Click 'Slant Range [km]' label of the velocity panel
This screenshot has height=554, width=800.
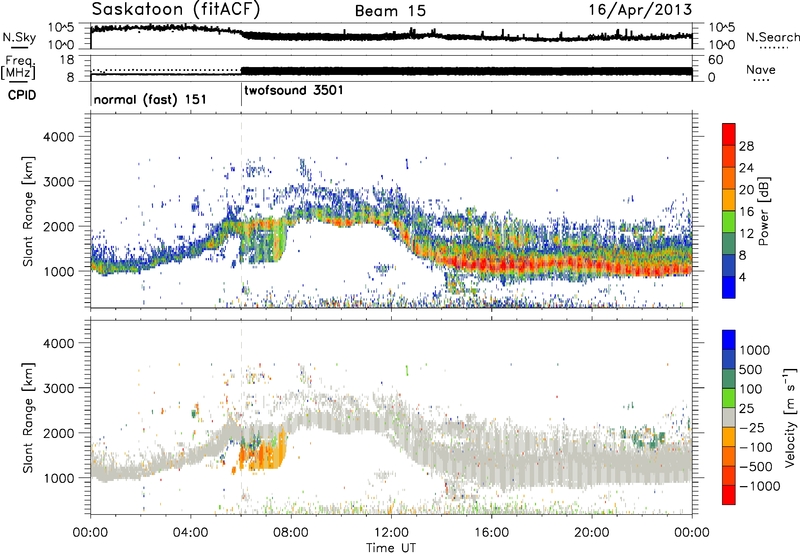click(28, 417)
